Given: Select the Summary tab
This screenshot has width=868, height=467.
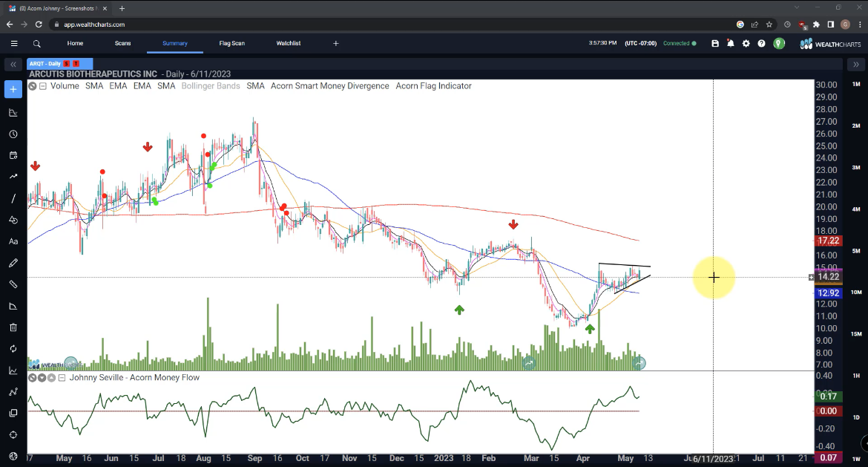Looking at the screenshot, I should pyautogui.click(x=175, y=43).
